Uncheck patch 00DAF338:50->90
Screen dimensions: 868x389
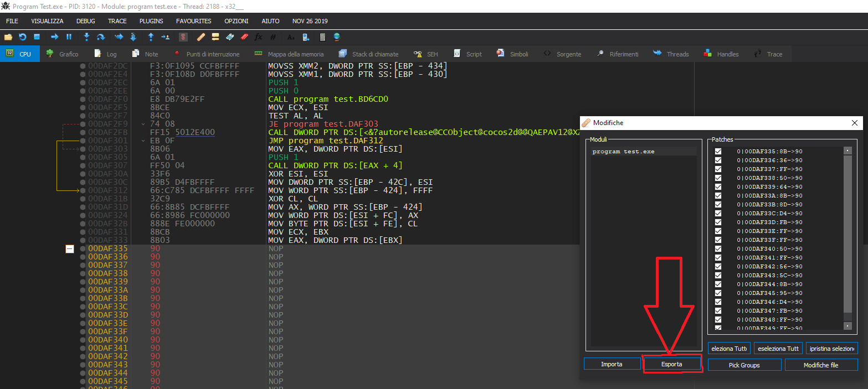click(718, 178)
